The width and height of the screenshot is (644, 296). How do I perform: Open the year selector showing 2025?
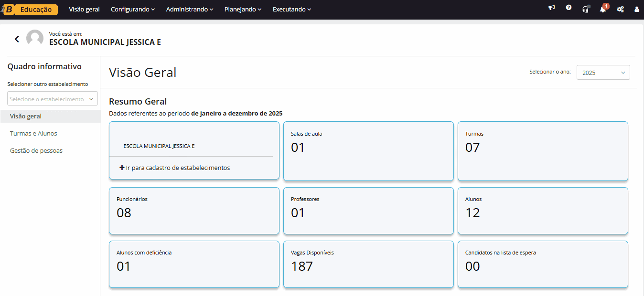(x=603, y=73)
